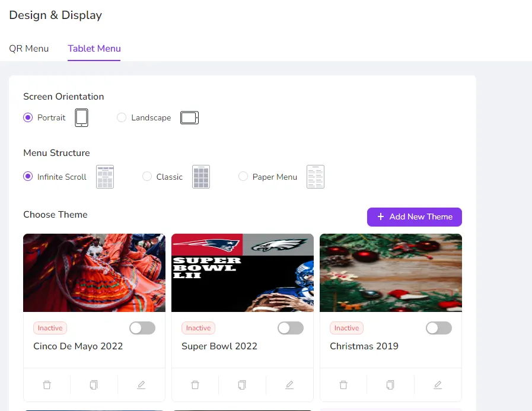Click the Add New Theme button

click(x=414, y=217)
